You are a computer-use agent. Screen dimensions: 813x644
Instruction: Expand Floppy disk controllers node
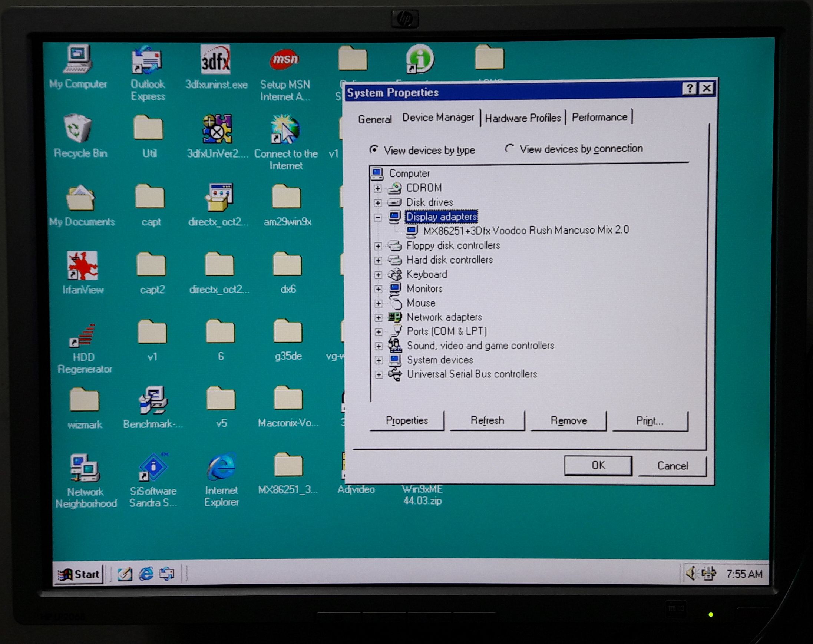tap(378, 246)
